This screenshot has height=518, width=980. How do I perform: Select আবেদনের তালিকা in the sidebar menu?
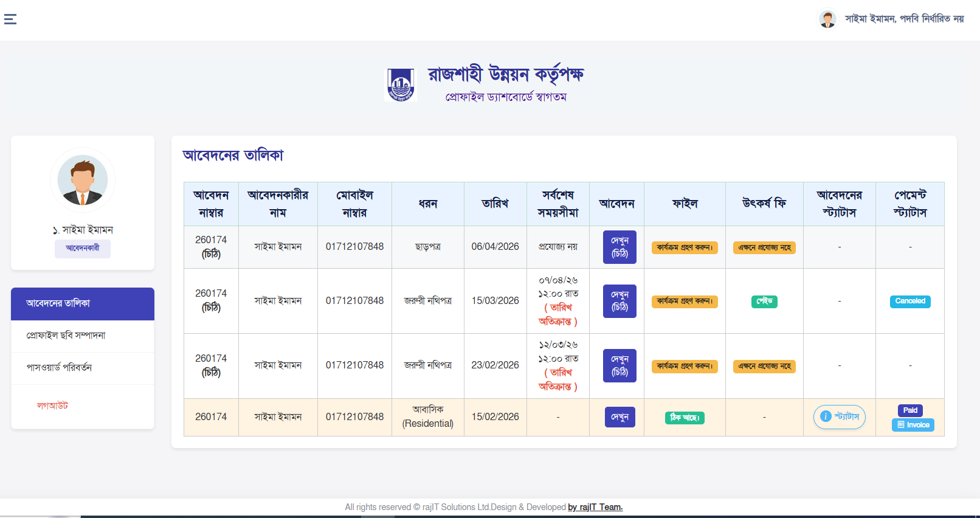coord(83,303)
